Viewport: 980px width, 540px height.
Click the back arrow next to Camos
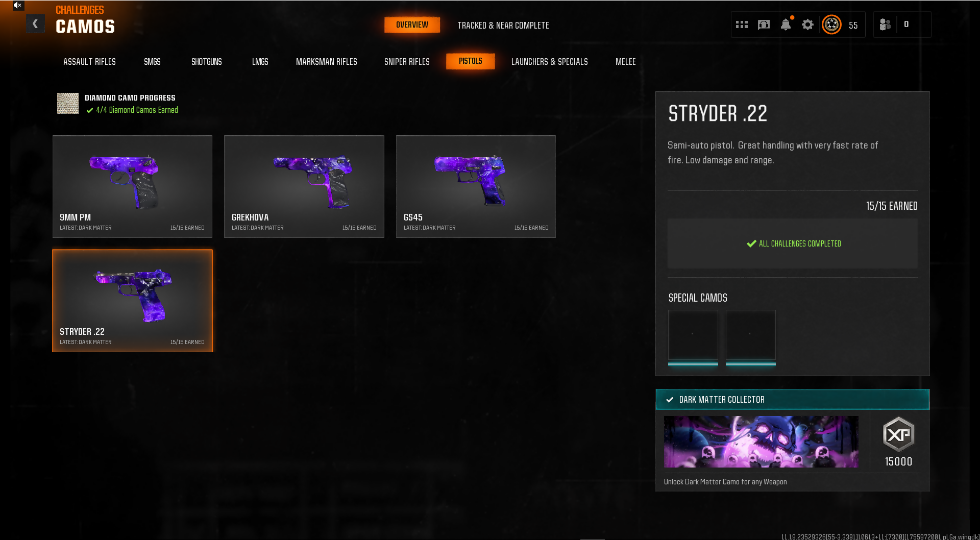pos(35,24)
